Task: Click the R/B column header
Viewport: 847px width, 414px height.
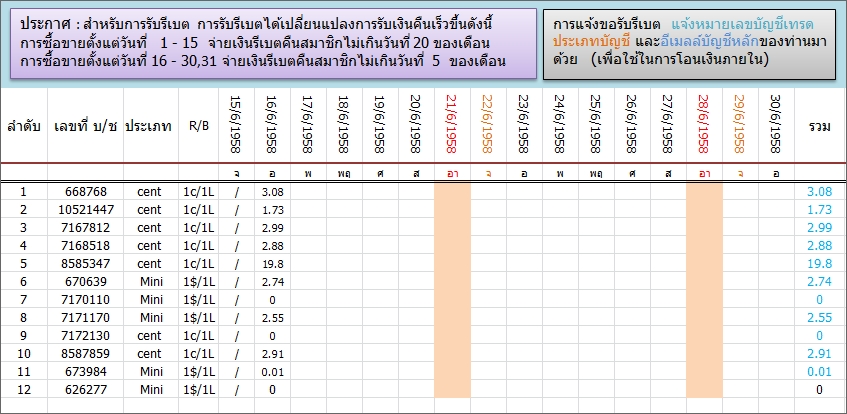Action: point(199,126)
